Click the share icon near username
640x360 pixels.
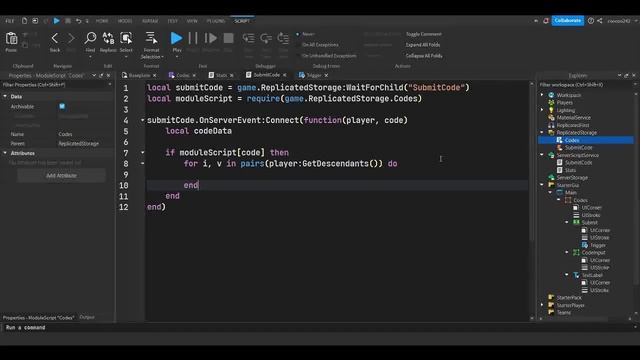click(600, 20)
